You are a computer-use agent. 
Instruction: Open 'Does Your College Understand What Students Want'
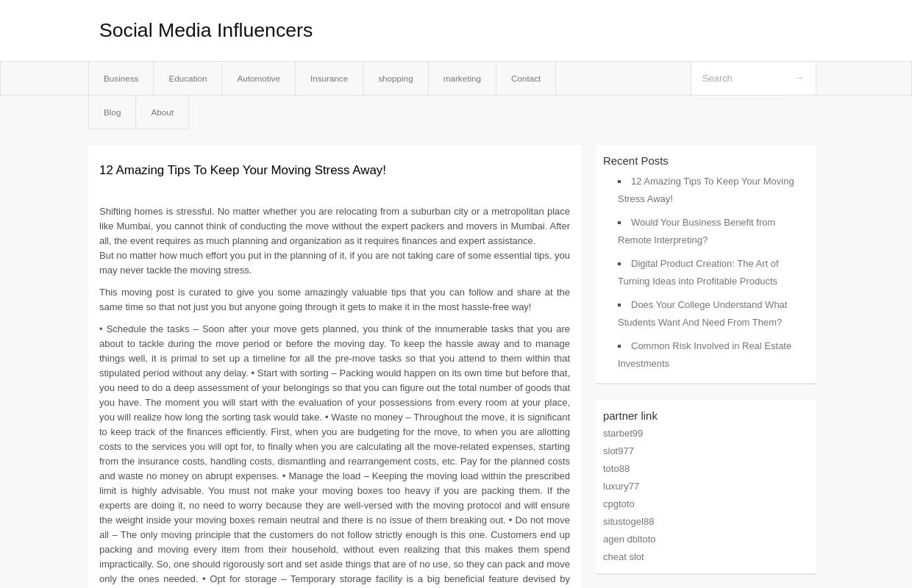pyautogui.click(x=702, y=313)
